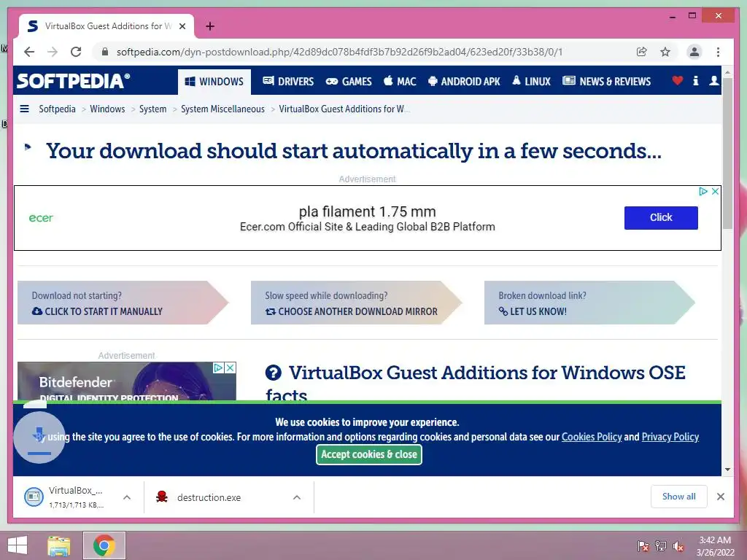Click the VirtualBox download file icon
The image size is (747, 560).
point(34,497)
